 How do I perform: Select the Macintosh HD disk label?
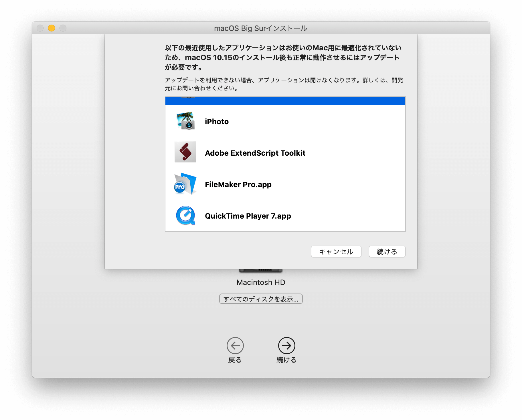click(261, 282)
